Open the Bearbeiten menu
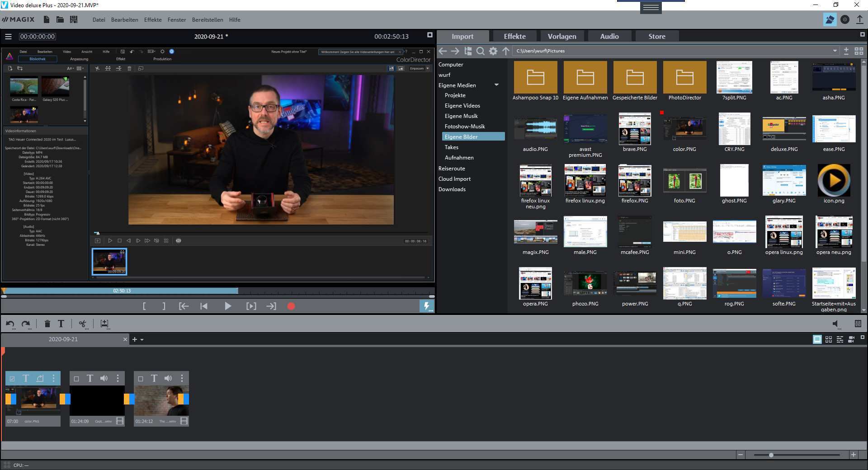The width and height of the screenshot is (868, 470). coord(124,20)
